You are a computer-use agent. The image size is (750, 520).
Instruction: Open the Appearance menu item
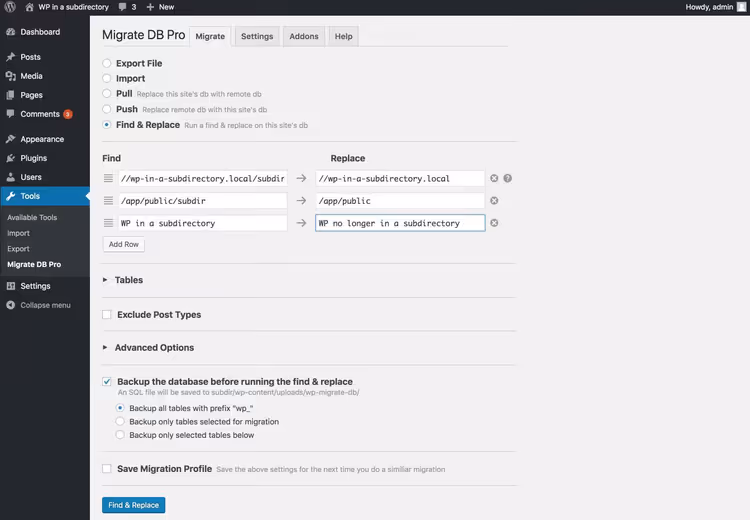point(44,139)
